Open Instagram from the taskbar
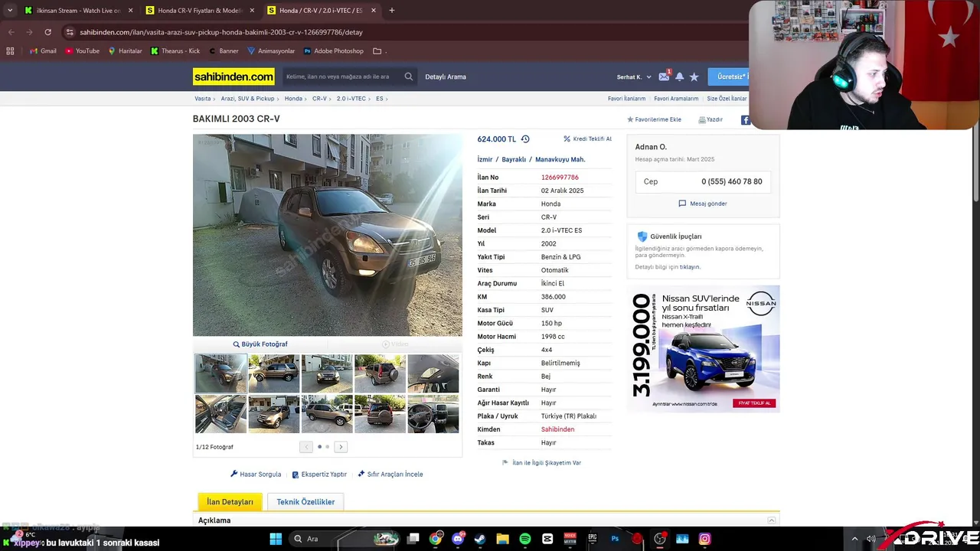The height and width of the screenshot is (551, 980). pyautogui.click(x=704, y=539)
